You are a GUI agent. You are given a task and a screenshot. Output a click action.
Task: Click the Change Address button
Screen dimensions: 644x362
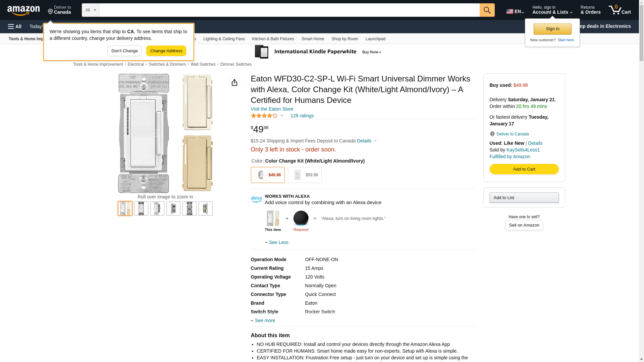(x=166, y=51)
